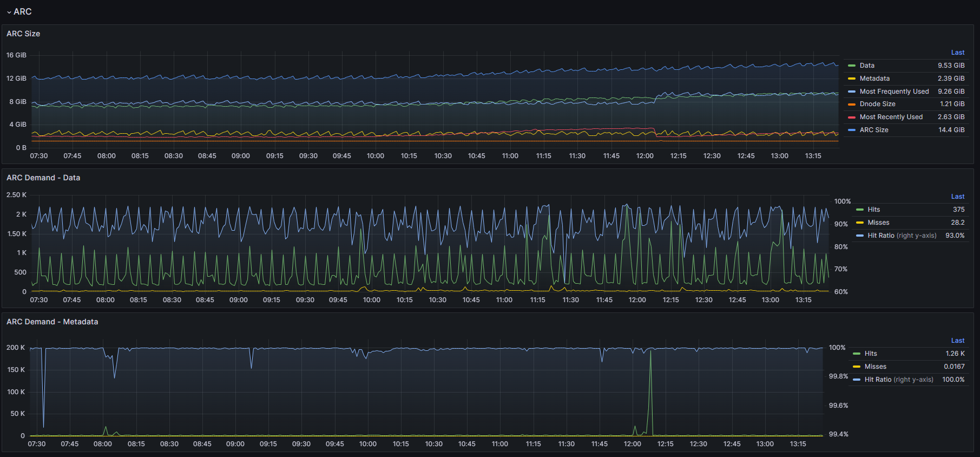
Task: Click the ARC Size value 14.4 GiB
Action: pyautogui.click(x=951, y=130)
